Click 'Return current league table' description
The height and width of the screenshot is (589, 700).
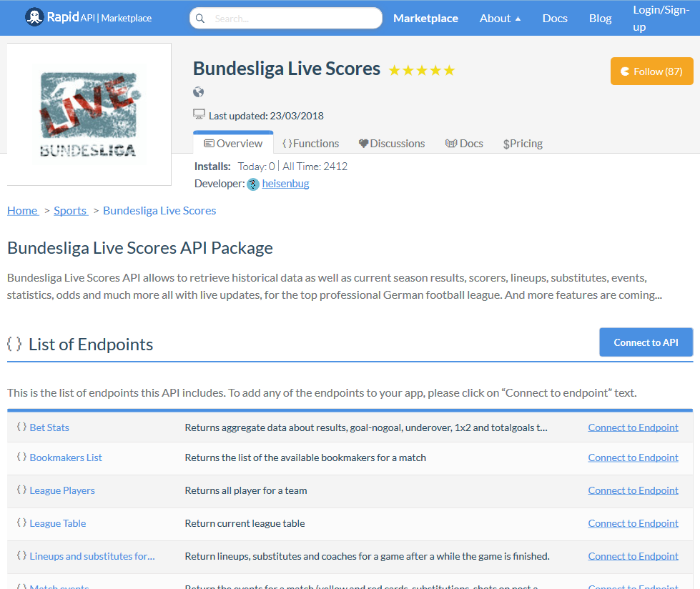[x=245, y=523]
